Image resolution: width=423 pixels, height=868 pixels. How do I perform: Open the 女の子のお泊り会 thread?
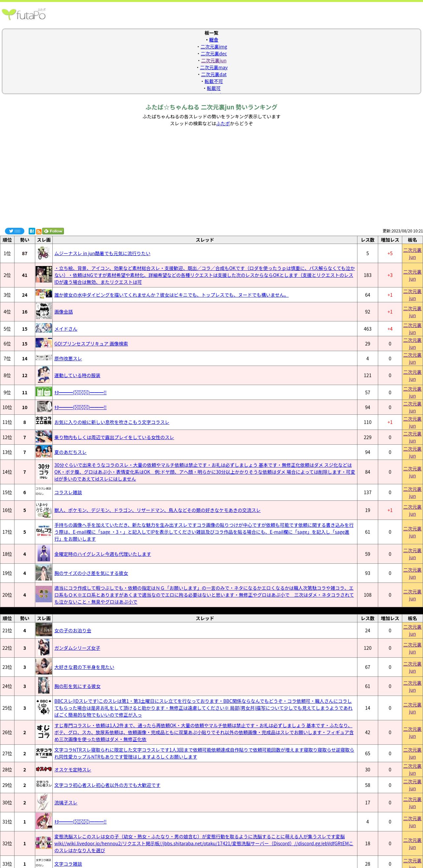73,630
